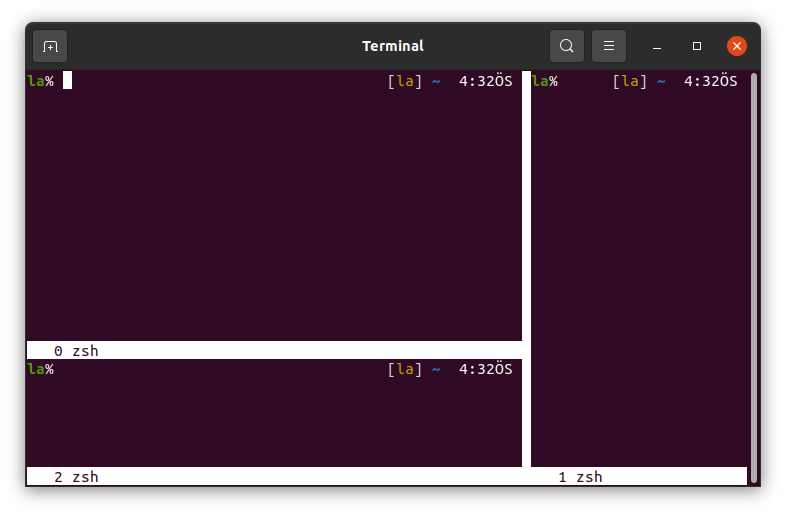This screenshot has height=515, width=786.
Task: Click the blue tilde in bottom-left pane
Action: point(436,369)
